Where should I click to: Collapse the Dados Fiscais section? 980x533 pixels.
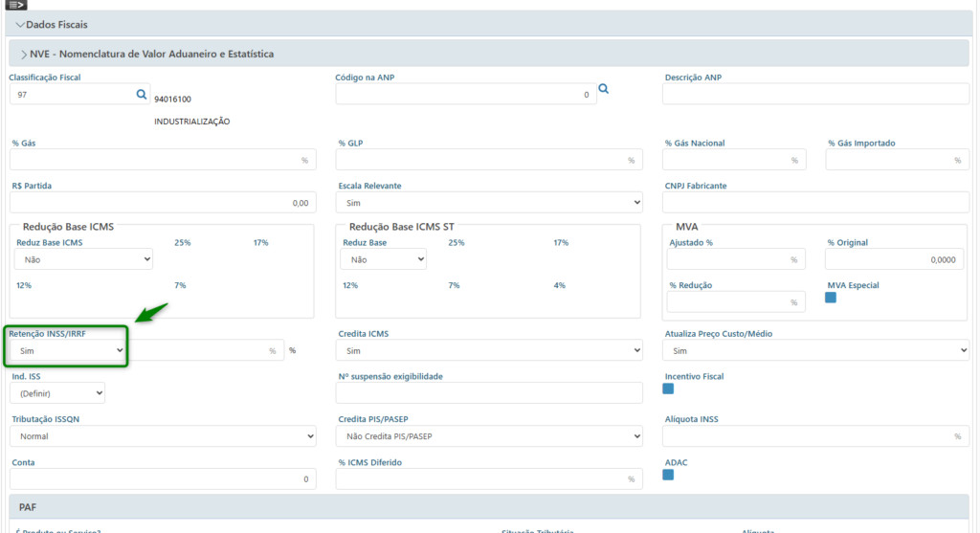[57, 24]
